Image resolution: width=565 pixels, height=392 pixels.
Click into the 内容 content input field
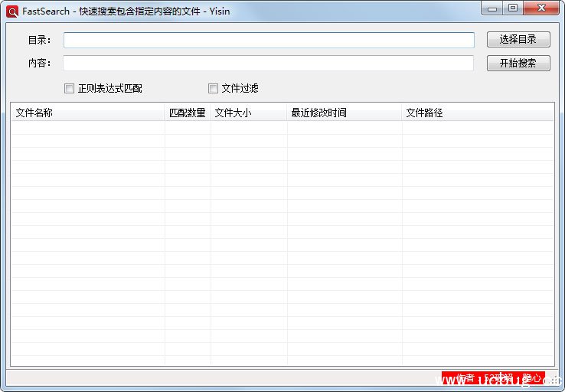pos(268,63)
